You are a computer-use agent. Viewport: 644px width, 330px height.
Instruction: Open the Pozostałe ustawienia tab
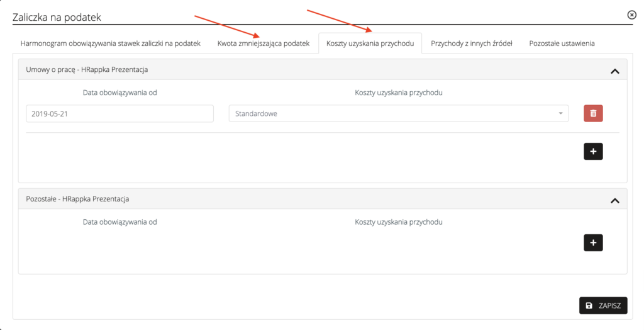click(x=562, y=43)
